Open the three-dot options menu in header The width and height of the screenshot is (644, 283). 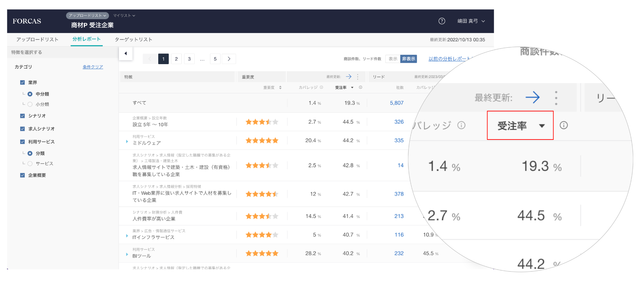[358, 77]
